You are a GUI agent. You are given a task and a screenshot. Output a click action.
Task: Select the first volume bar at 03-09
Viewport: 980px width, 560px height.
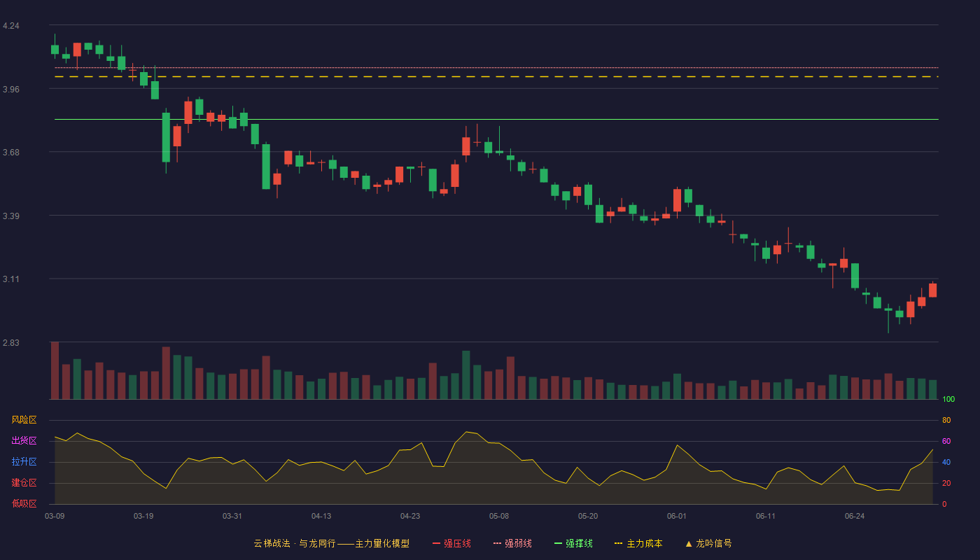pyautogui.click(x=55, y=370)
